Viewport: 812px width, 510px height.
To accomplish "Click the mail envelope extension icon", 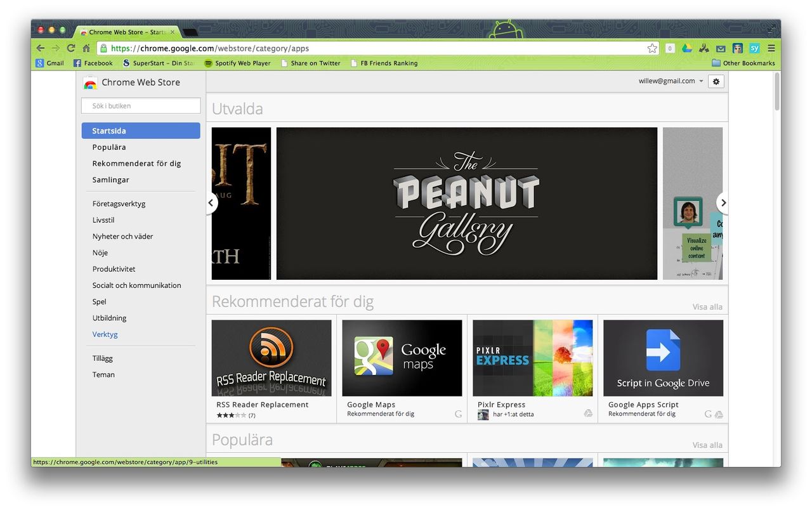I will pos(721,48).
